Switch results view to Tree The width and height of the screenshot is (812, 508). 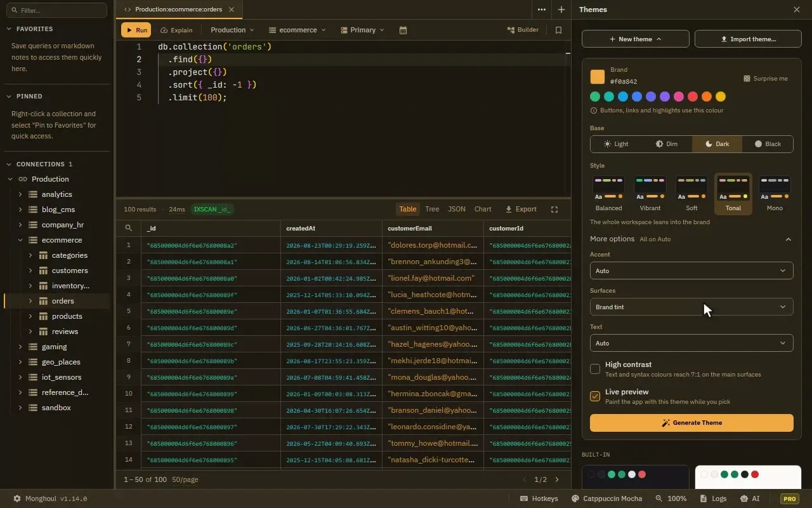coord(432,210)
